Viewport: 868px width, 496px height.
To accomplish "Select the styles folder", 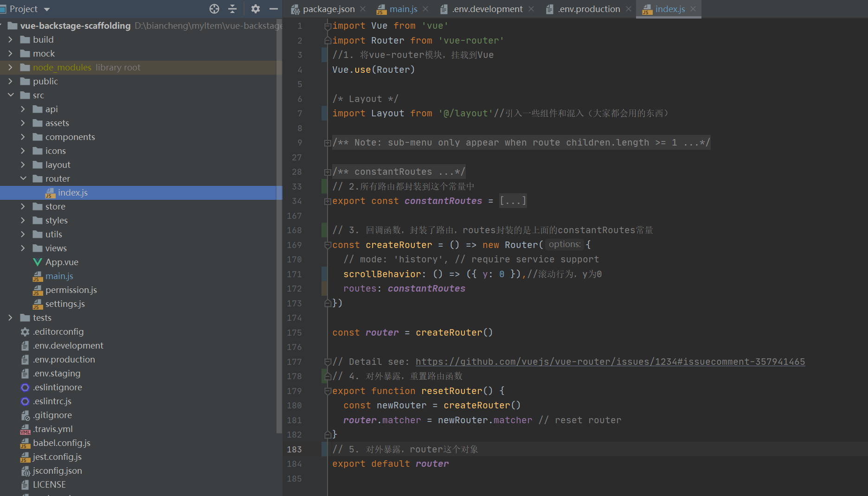I will [56, 220].
